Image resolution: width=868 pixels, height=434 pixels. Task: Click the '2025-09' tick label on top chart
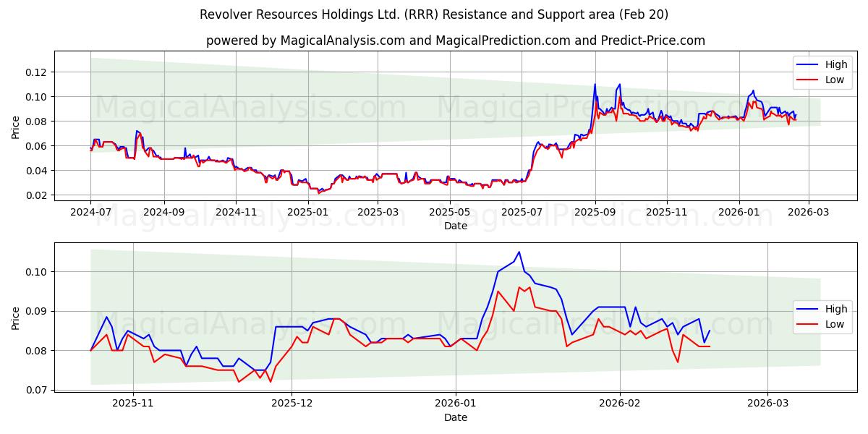tap(595, 213)
